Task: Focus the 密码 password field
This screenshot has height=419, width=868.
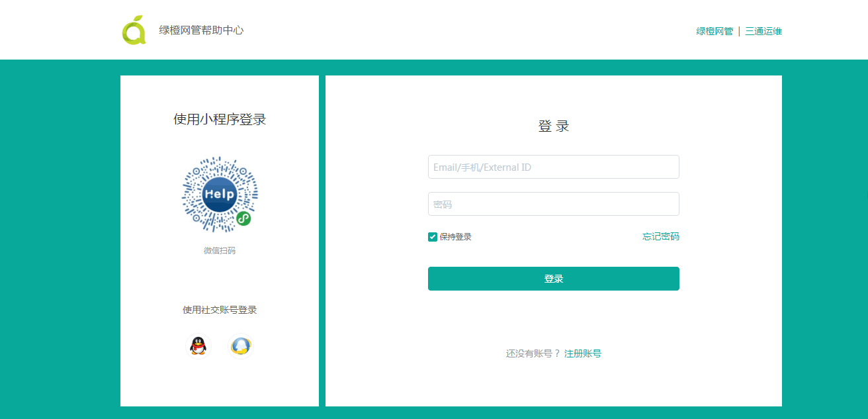Action: (x=554, y=204)
